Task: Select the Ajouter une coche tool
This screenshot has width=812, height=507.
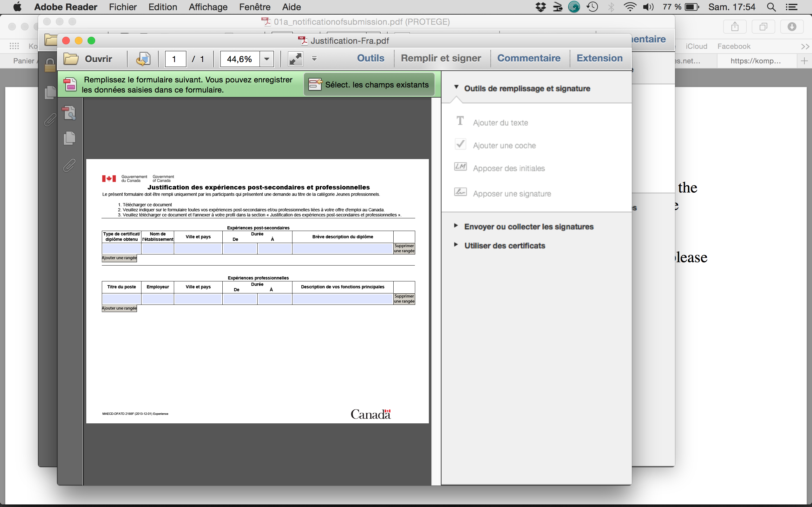Action: tap(504, 145)
